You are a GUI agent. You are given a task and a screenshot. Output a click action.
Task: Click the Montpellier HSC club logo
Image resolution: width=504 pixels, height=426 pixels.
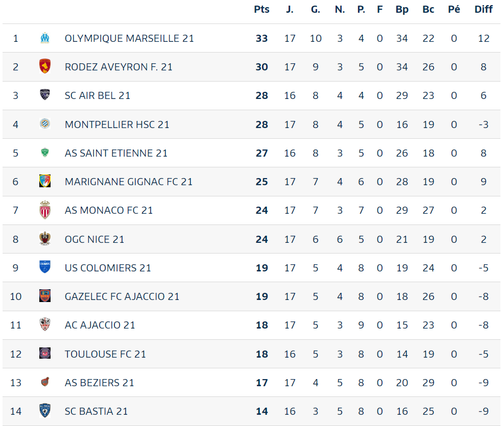(45, 123)
